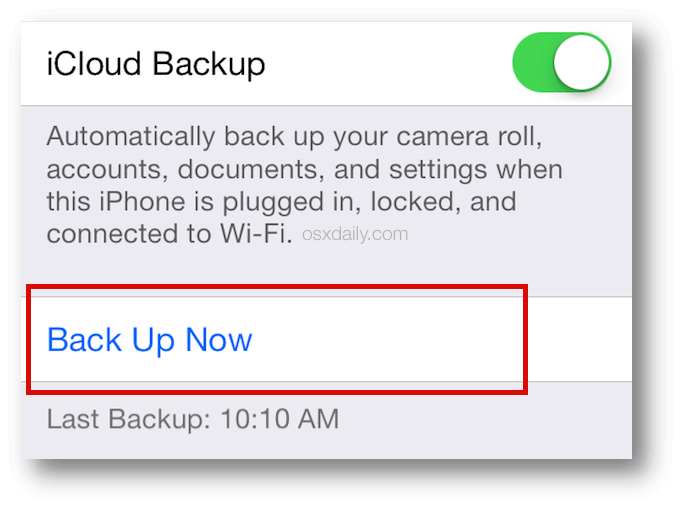682x509 pixels.
Task: Tap the white knob of the toggle
Action: pyautogui.click(x=582, y=62)
